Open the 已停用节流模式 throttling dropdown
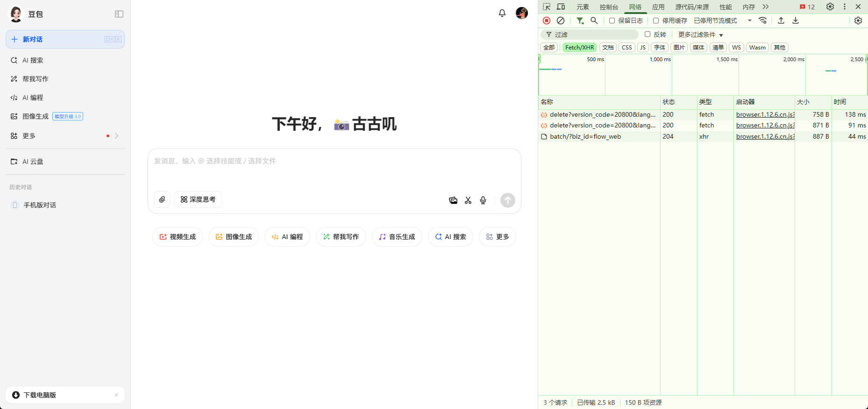 pos(723,21)
